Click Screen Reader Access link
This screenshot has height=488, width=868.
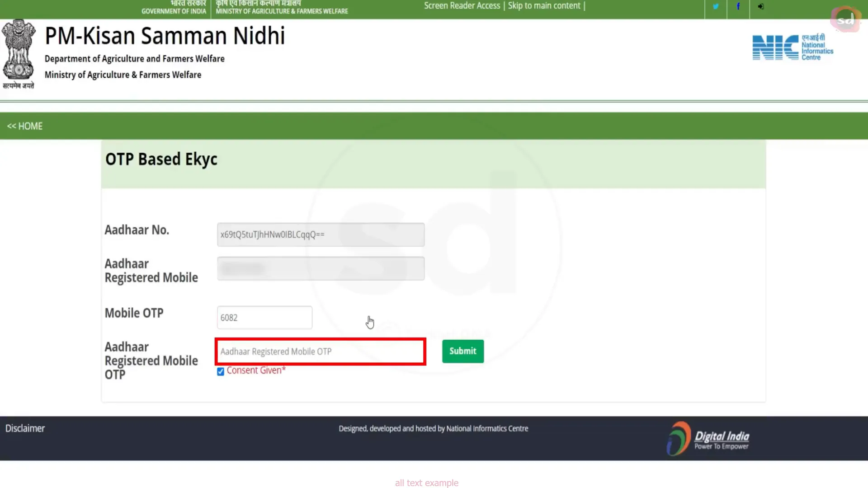pos(462,6)
